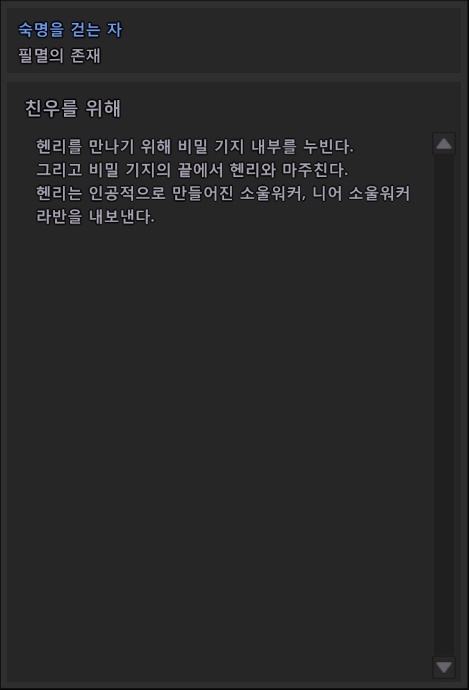Click the word 라반을 in the last line

pos(59,217)
